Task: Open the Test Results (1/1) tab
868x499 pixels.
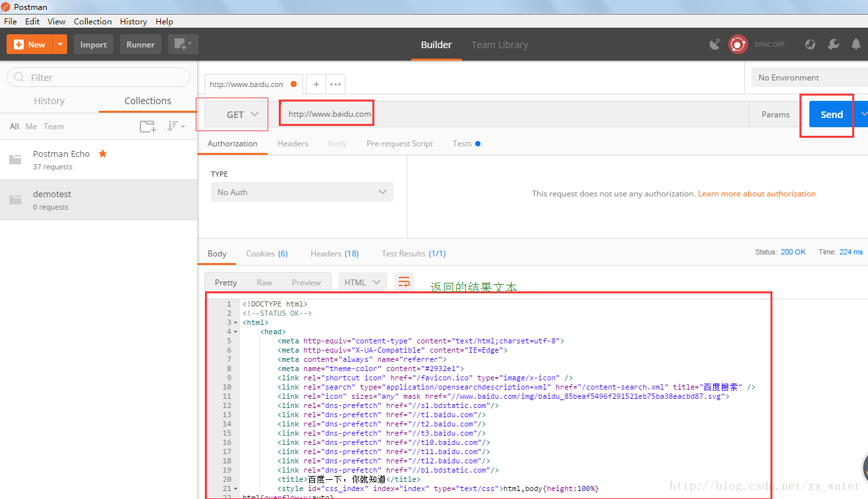Action: point(414,253)
